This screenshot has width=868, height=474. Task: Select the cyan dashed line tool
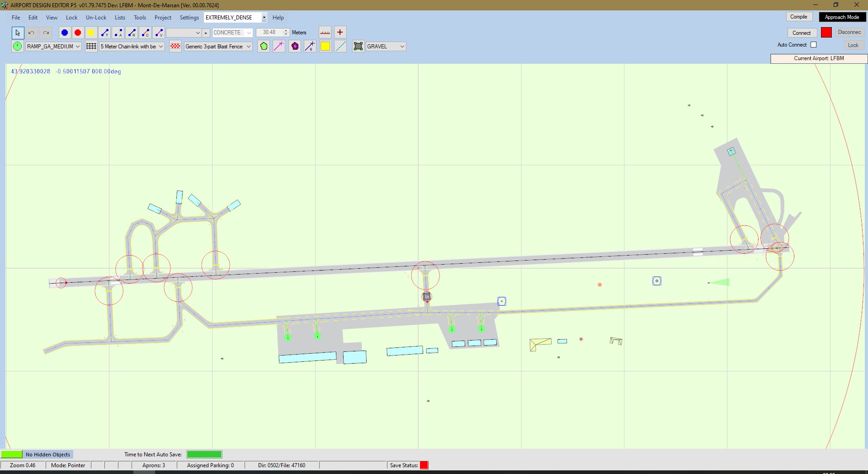[x=340, y=46]
